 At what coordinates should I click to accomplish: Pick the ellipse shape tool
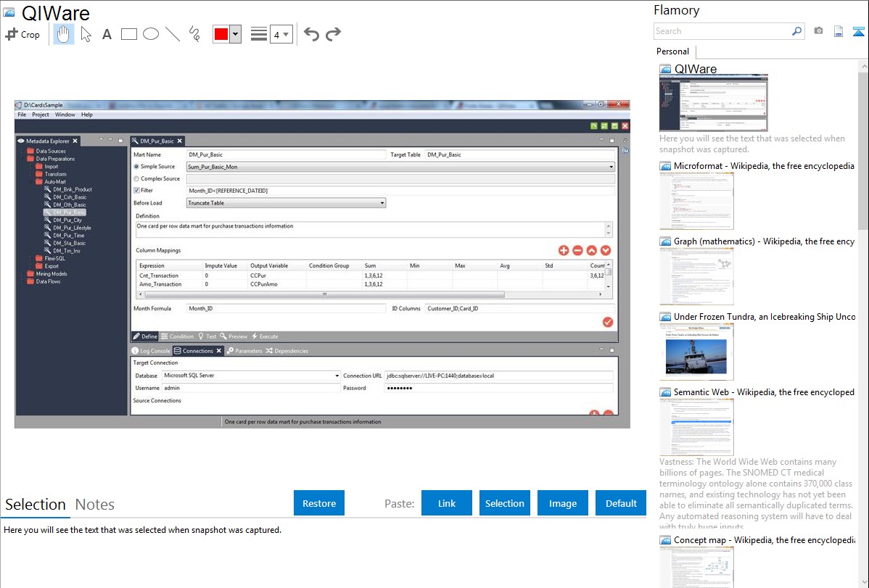click(x=151, y=34)
